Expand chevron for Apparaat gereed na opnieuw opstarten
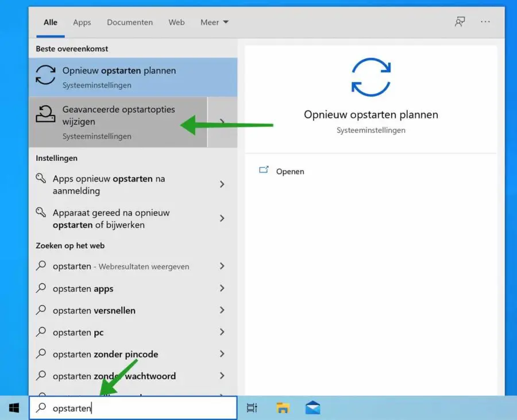The width and height of the screenshot is (517, 420). click(222, 218)
